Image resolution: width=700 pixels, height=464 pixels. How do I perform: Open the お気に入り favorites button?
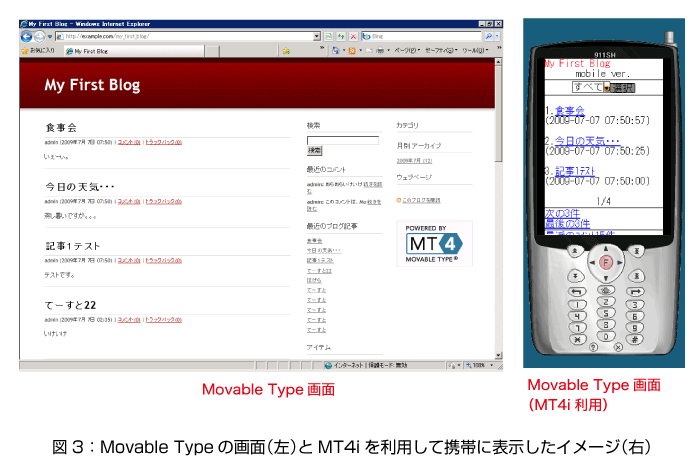(38, 50)
